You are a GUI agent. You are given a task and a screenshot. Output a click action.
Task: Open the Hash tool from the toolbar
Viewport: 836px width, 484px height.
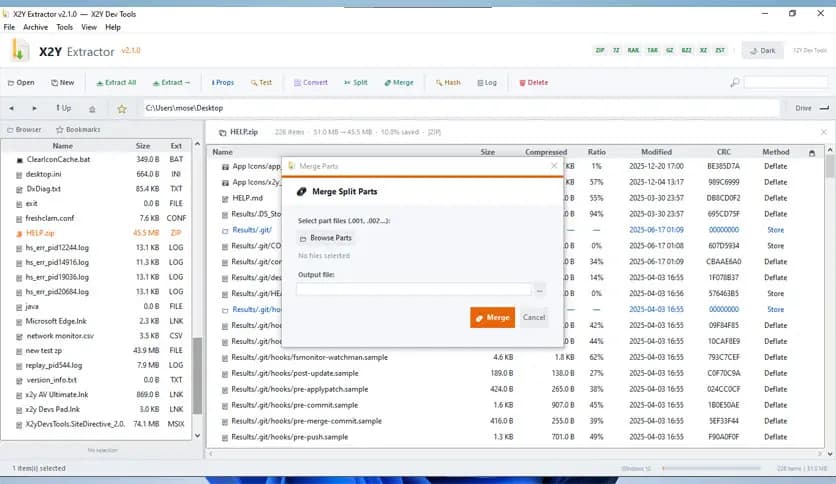(448, 83)
